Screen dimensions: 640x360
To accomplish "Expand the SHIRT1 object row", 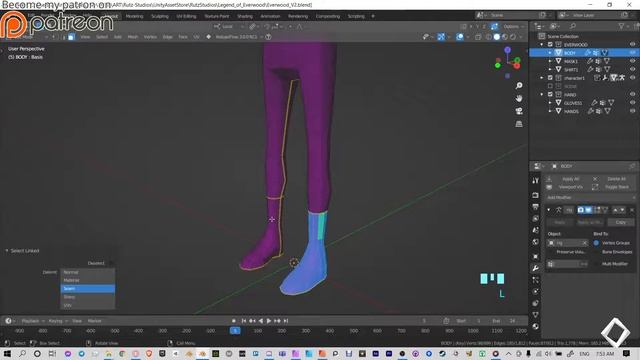I will click(550, 70).
